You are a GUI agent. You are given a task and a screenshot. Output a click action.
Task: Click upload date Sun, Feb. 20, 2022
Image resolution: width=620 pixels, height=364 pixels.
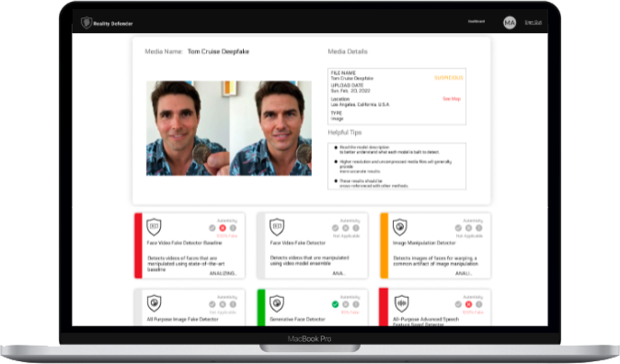coord(350,91)
